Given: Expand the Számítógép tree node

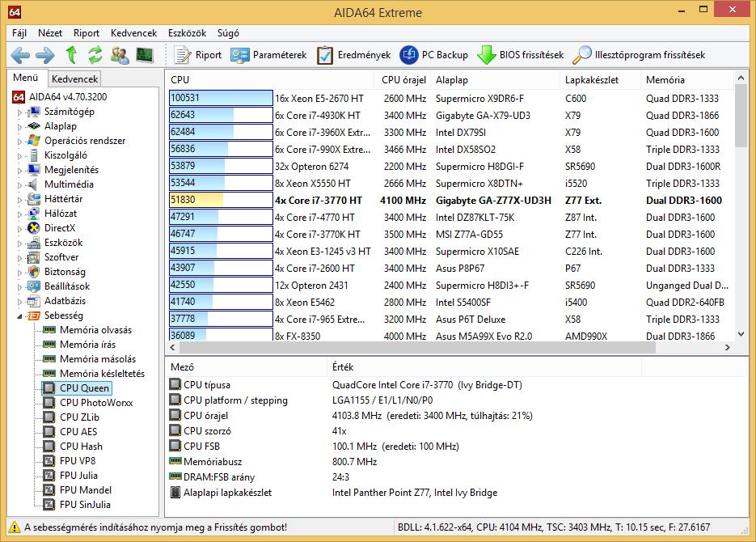Looking at the screenshot, I should click(x=19, y=112).
